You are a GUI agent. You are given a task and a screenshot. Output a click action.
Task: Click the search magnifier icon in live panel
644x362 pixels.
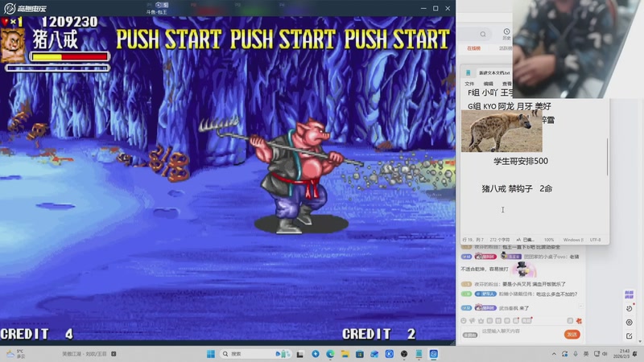(483, 34)
